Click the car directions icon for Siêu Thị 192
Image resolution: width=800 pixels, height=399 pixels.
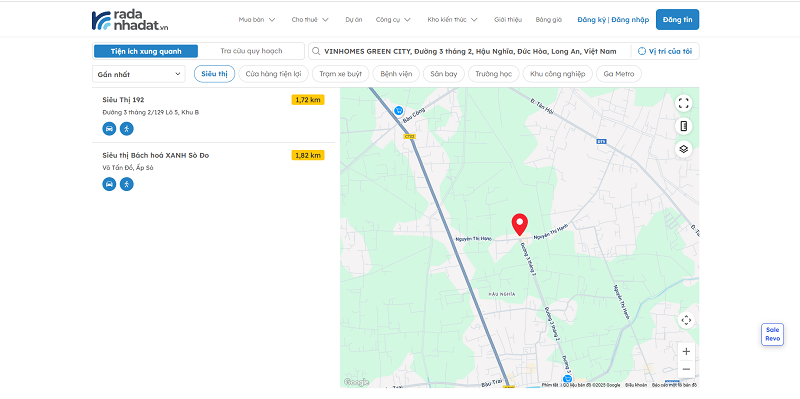click(x=109, y=129)
